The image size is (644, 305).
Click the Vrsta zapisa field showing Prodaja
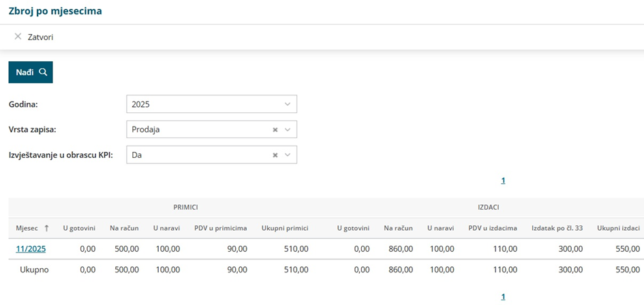[x=198, y=129]
